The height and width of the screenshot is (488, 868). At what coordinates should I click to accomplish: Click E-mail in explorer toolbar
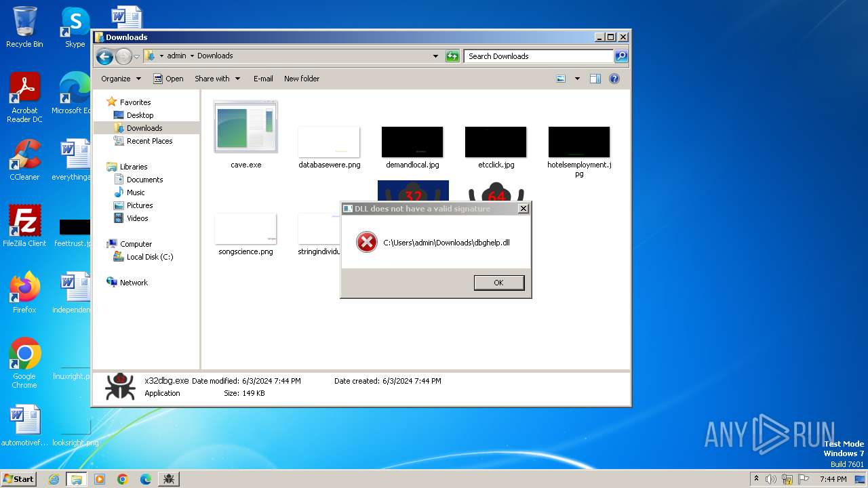point(263,79)
